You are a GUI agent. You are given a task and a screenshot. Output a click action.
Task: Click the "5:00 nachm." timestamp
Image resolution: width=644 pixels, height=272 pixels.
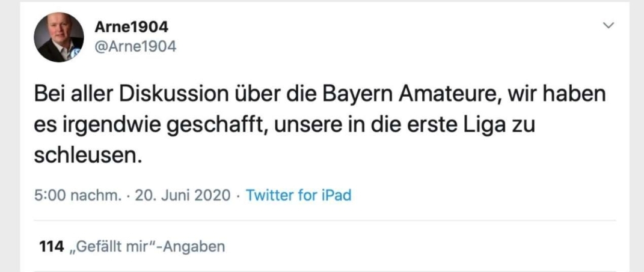(68, 196)
